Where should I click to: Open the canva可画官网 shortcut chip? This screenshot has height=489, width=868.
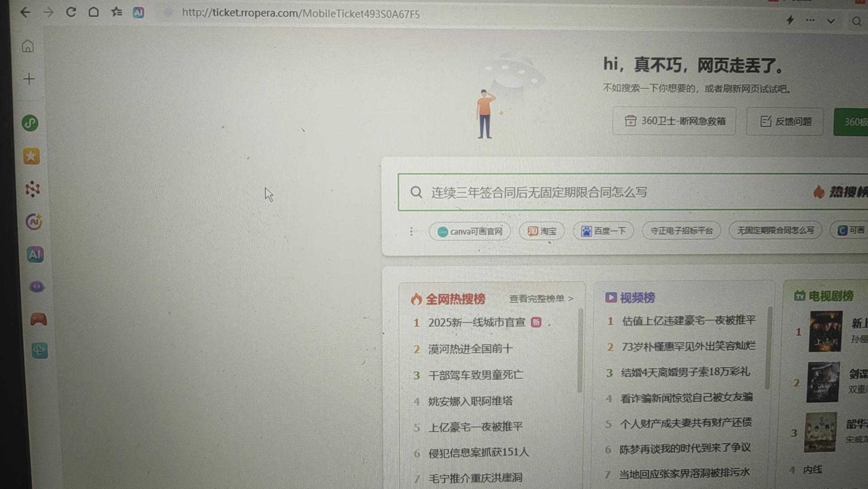point(470,231)
